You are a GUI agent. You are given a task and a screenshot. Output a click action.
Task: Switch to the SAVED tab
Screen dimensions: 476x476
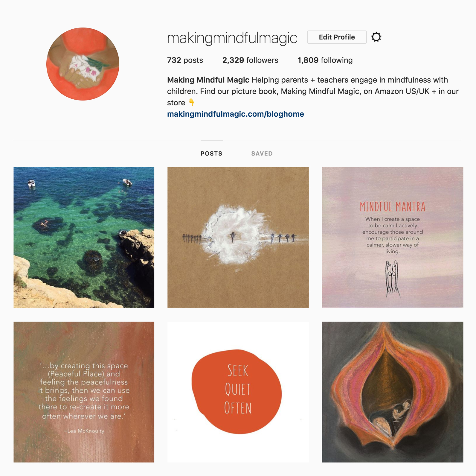pos(262,153)
